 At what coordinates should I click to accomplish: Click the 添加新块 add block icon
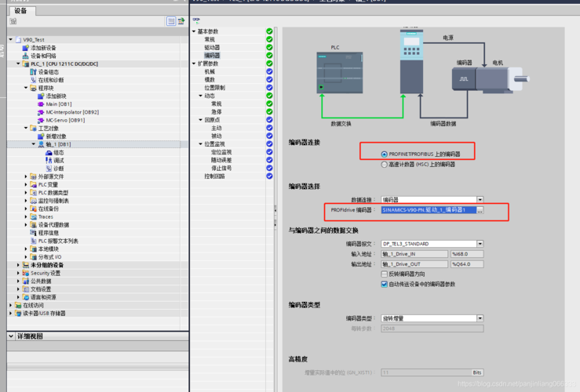(41, 96)
